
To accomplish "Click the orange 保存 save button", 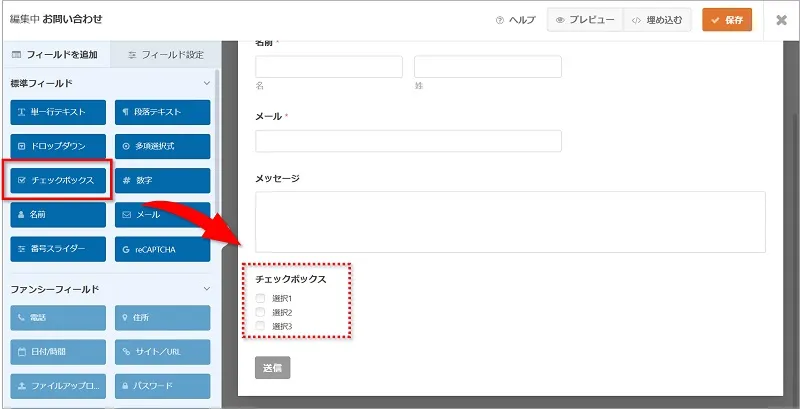I will [x=727, y=20].
